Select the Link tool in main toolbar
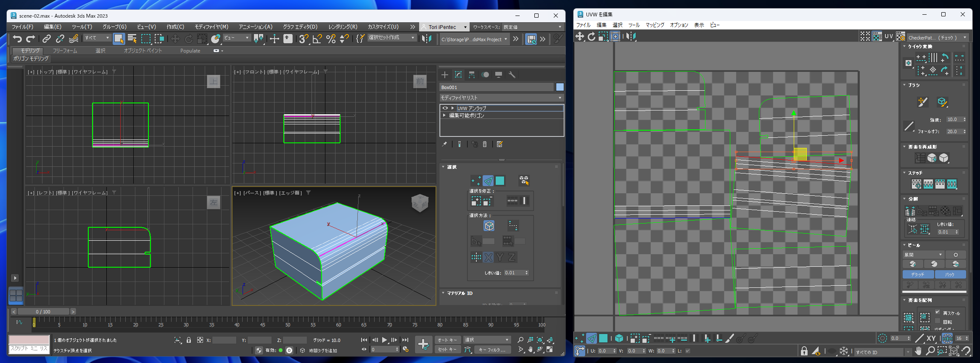Screen dimensions: 980x363 pos(47,39)
